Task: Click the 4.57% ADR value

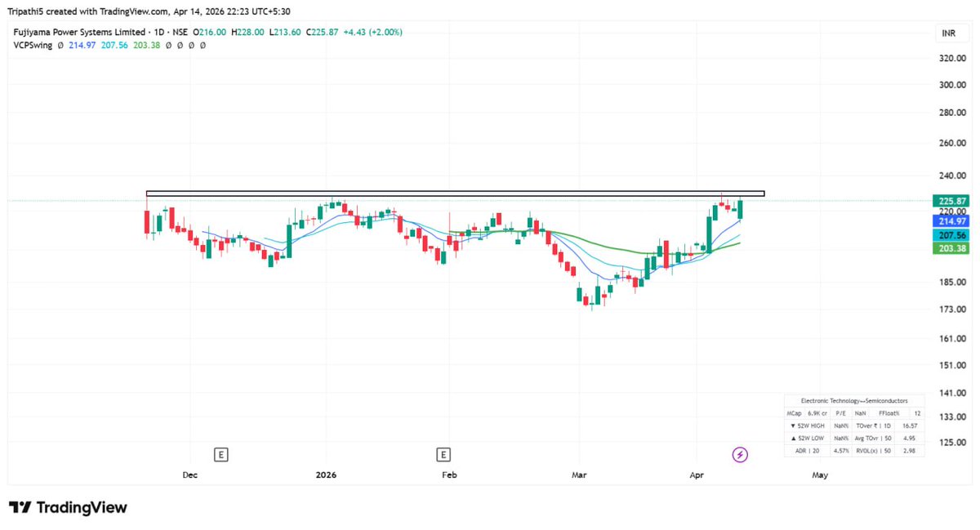Action: (x=841, y=451)
